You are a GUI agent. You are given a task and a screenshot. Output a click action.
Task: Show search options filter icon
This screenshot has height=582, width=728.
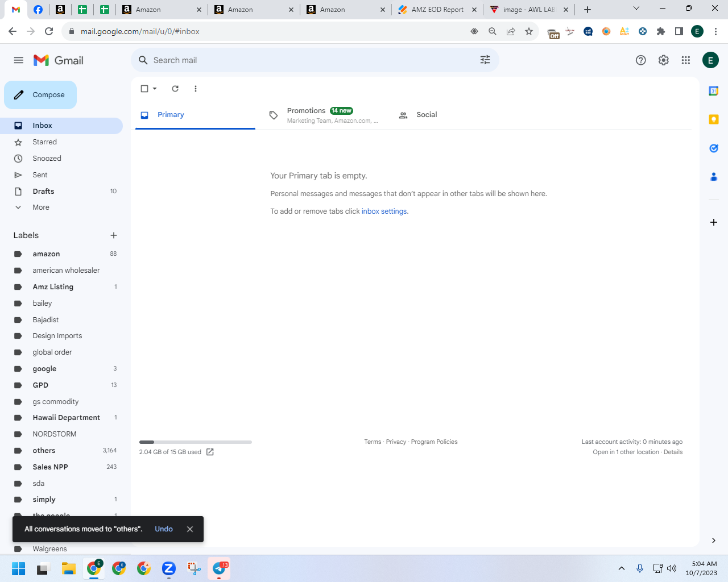[485, 60]
